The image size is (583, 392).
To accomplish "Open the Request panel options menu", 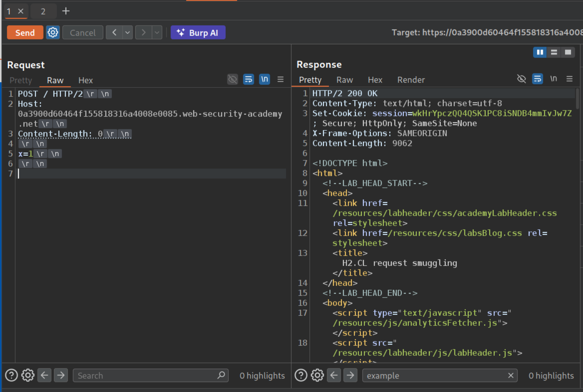I will [x=281, y=79].
